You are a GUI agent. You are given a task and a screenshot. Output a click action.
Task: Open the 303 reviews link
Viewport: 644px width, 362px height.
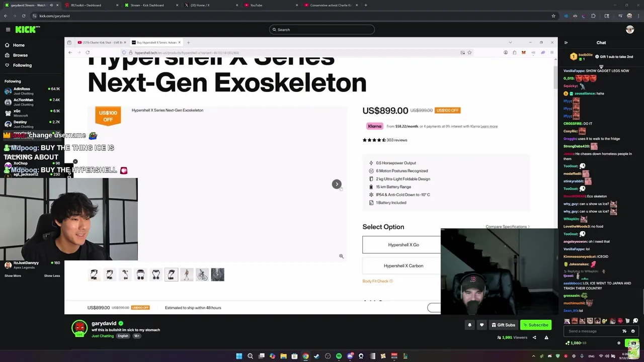[397, 140]
